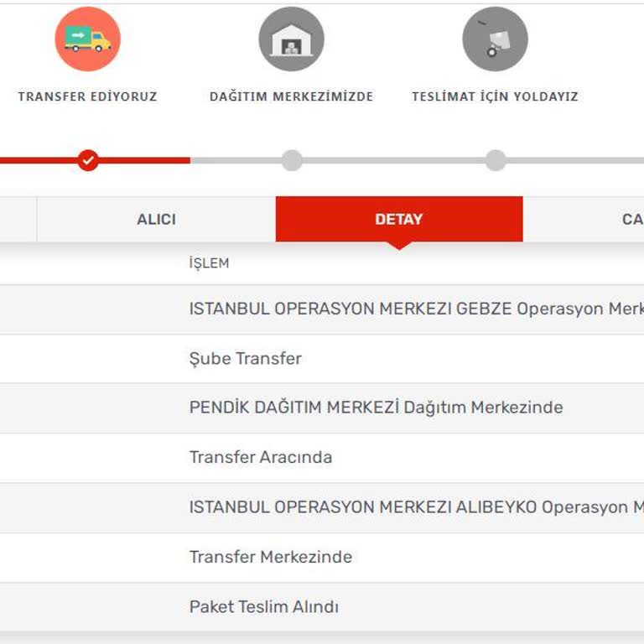Select the DETAY tab
This screenshot has height=644, width=644.
399,220
